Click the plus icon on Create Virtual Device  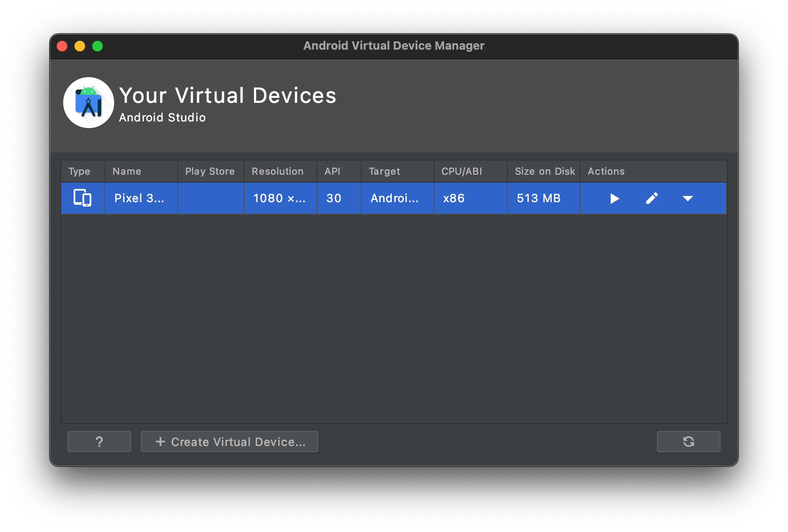pyautogui.click(x=160, y=442)
